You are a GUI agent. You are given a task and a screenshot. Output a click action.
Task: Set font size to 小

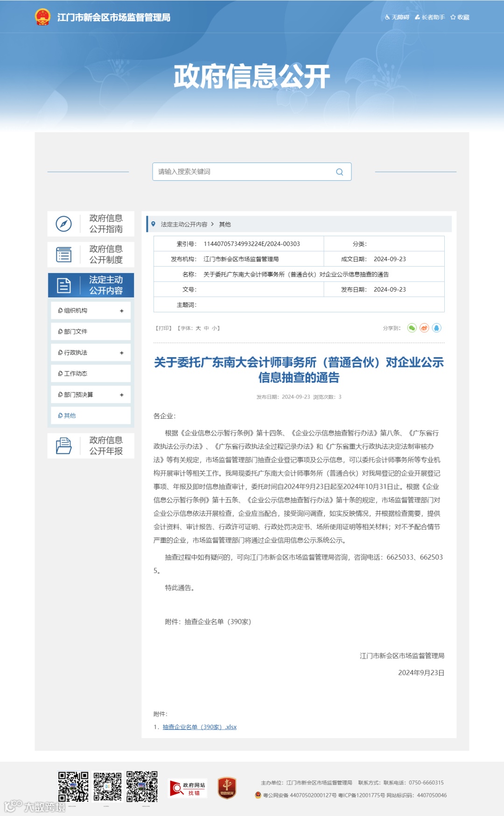coord(214,328)
